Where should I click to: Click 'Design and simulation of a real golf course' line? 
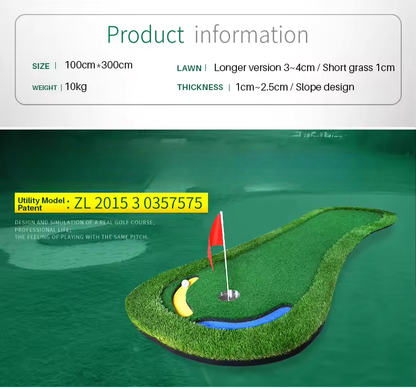84,222
